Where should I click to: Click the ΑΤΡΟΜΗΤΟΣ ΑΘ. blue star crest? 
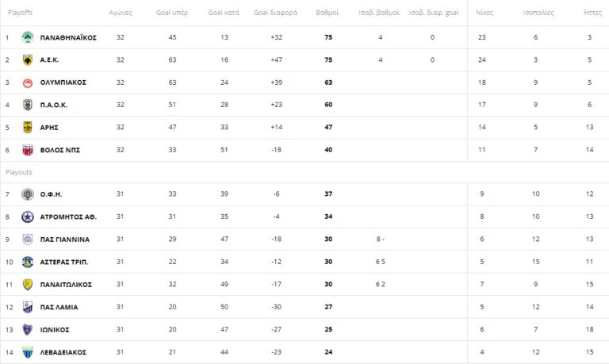coord(28,216)
